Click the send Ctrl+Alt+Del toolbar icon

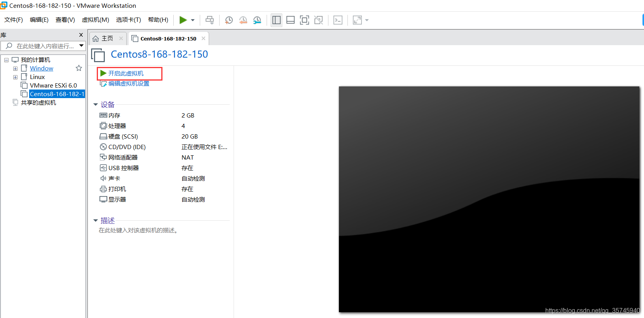pos(210,20)
